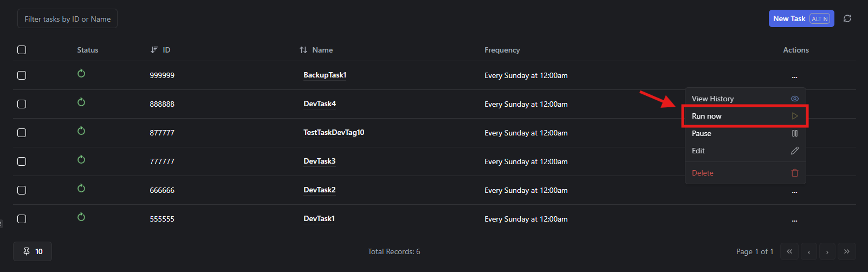The image size is (868, 272).
Task: Click the Name column sort arrows
Action: coord(303,50)
